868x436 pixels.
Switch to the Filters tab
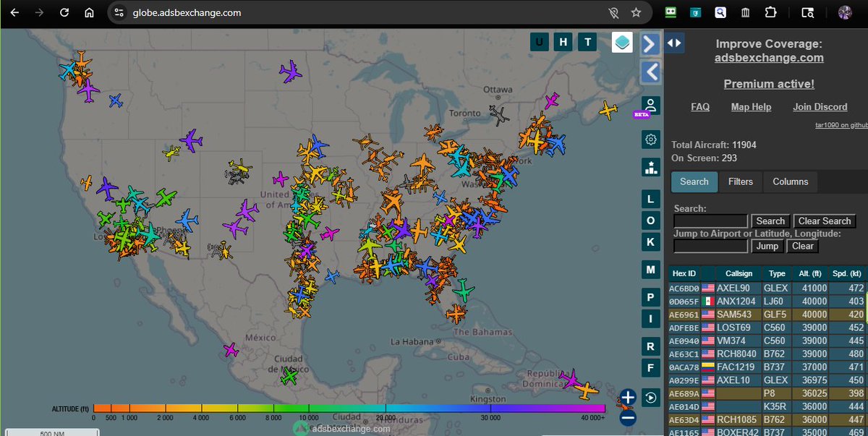(741, 181)
